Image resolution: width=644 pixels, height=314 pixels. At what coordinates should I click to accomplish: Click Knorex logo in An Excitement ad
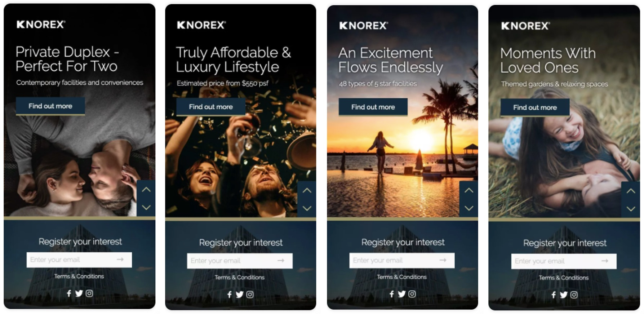pyautogui.click(x=364, y=26)
